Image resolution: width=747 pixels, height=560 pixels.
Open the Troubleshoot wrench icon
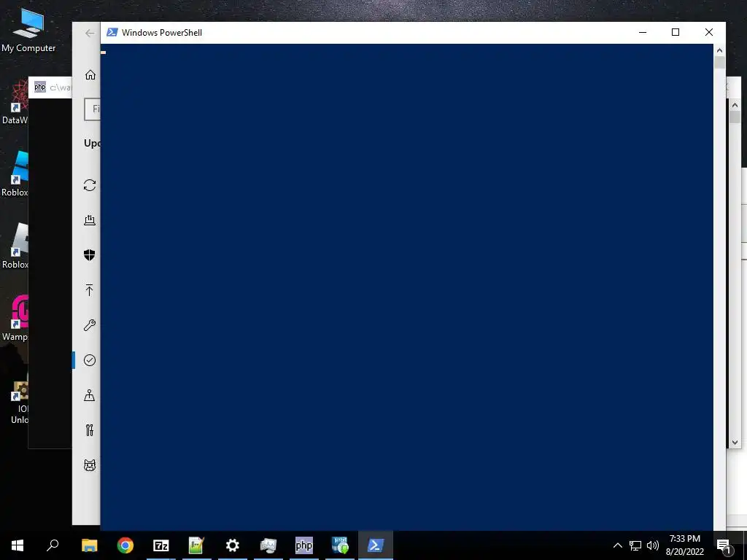[x=90, y=324]
